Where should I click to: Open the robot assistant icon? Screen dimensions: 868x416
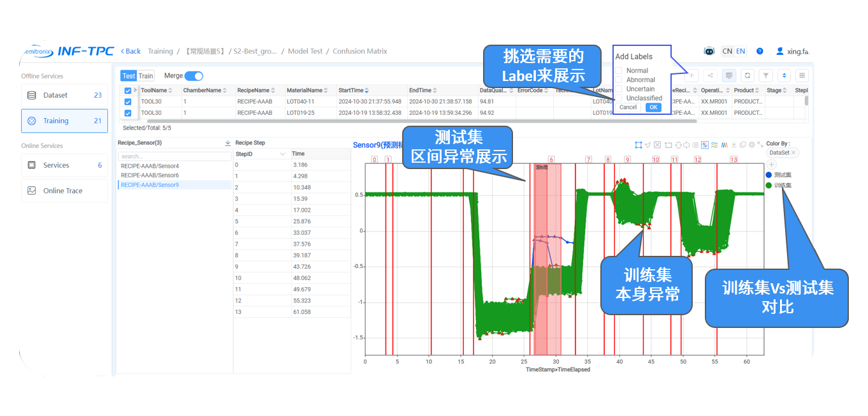click(x=709, y=51)
